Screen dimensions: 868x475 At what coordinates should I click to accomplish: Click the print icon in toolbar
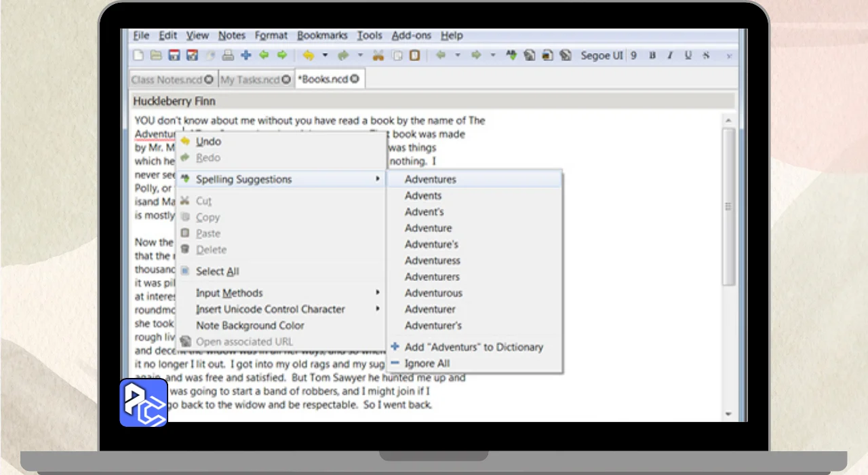[x=229, y=56]
